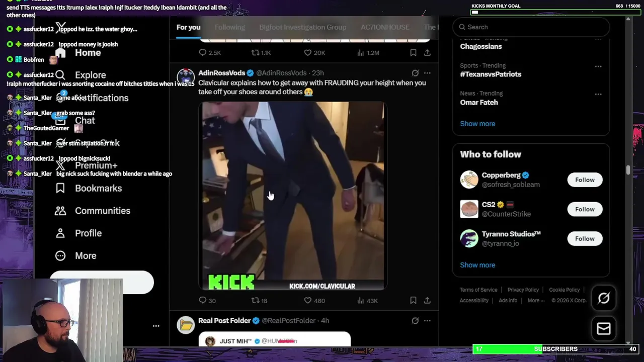Open more options on AdinRossVods post

[427, 73]
